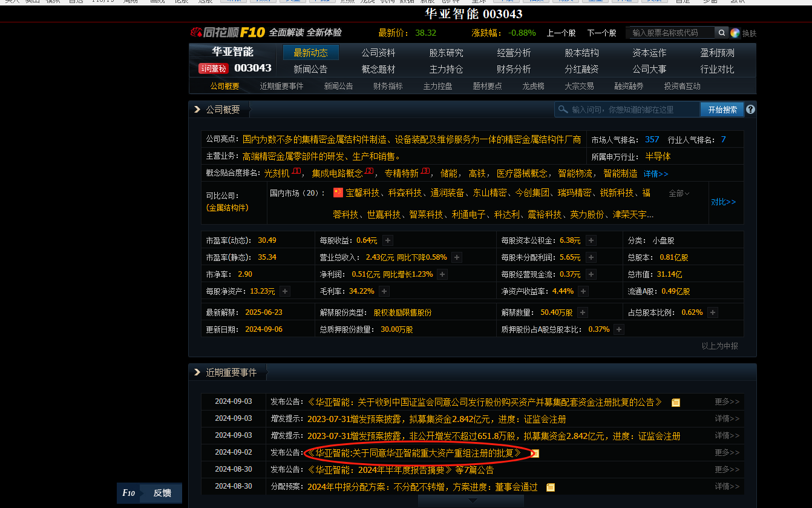812x508 pixels.
Task: Click the magnifier icon beside stock code input
Action: (x=722, y=33)
